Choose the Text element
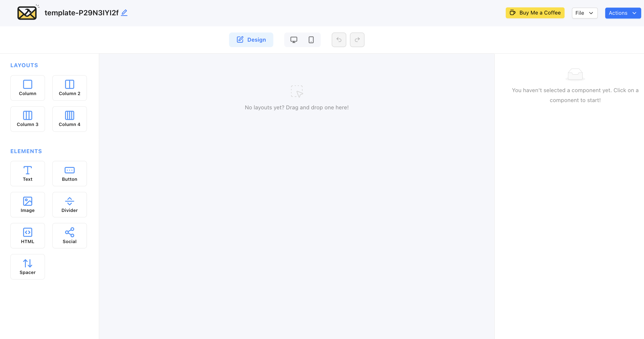The image size is (644, 339). [28, 174]
